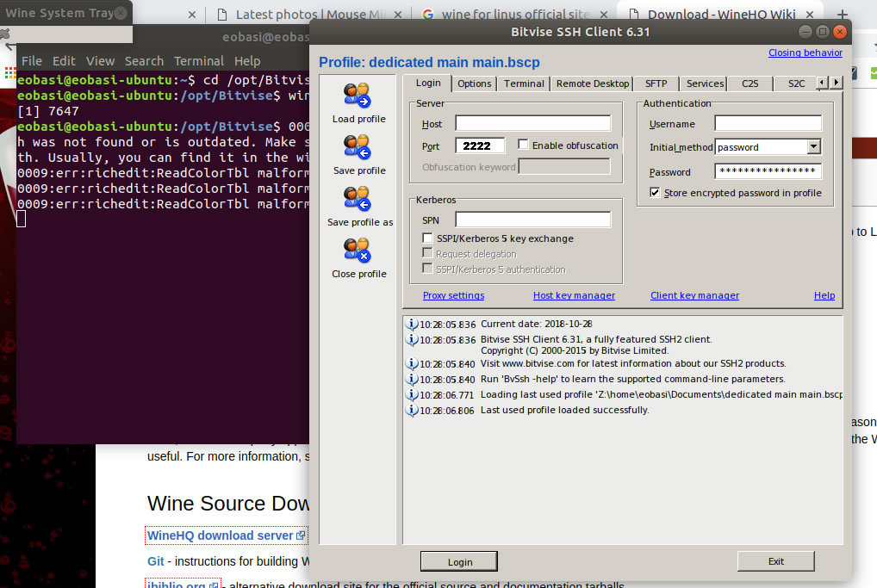This screenshot has width=877, height=588.
Task: Close the 'wine for linus official site' tab
Action: tap(604, 15)
